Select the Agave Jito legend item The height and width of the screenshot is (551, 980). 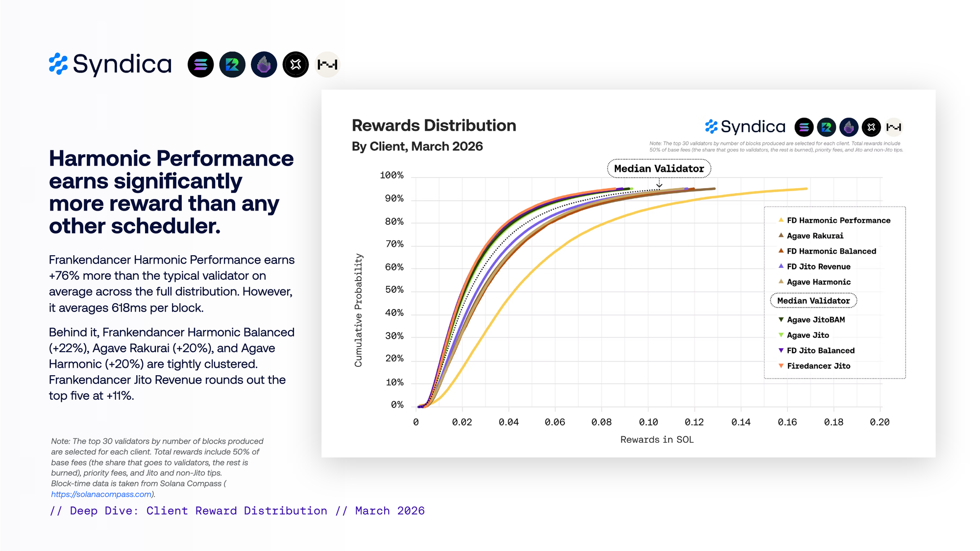tap(808, 335)
